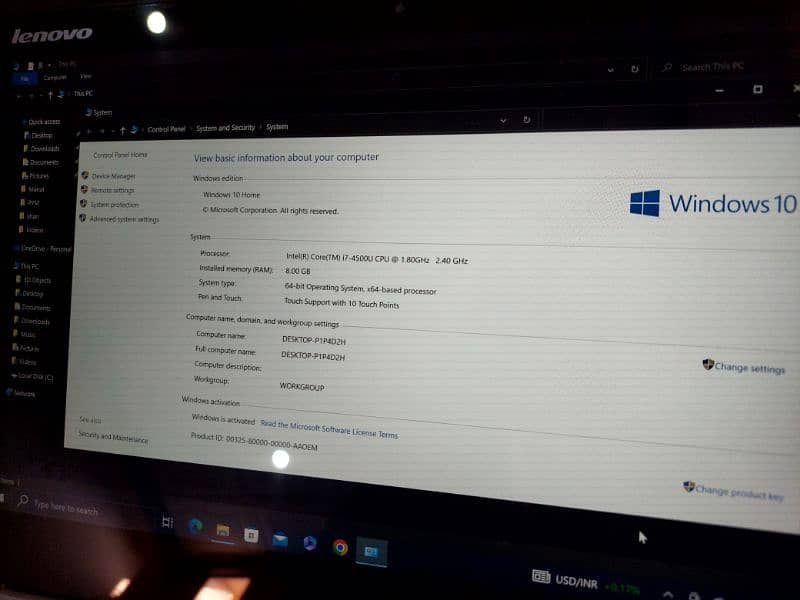Refresh the System window address bar
Viewport: 800px width, 600px height.
pos(526,121)
